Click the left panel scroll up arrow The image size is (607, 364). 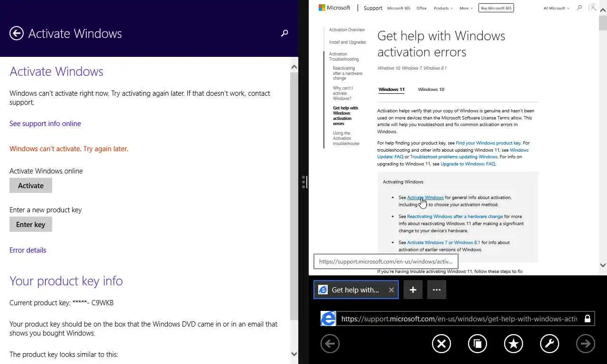click(x=294, y=67)
